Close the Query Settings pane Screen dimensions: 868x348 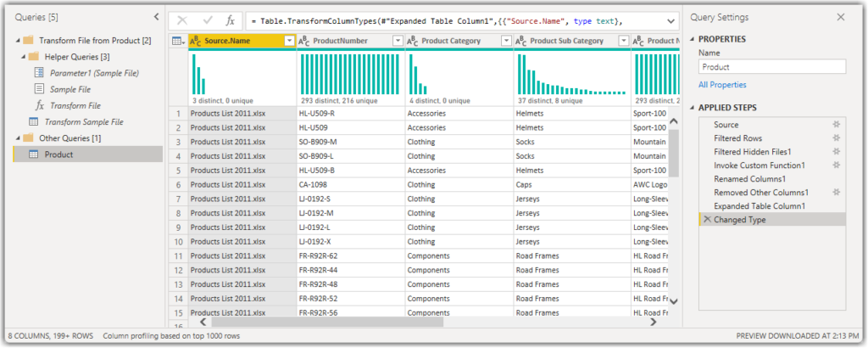pyautogui.click(x=841, y=17)
